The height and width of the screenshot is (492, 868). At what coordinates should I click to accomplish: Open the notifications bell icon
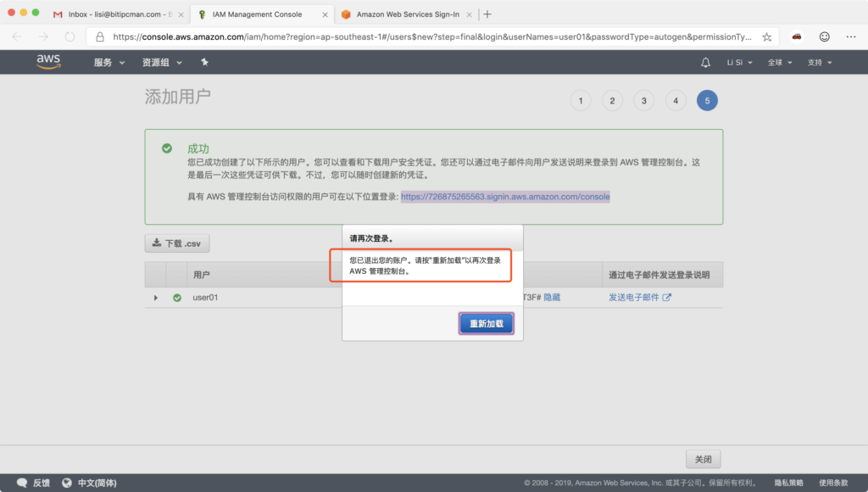(x=705, y=62)
